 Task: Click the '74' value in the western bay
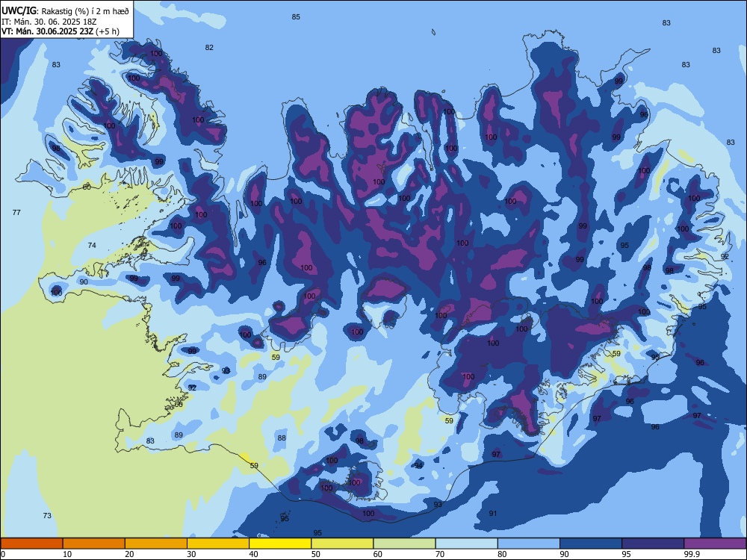[92, 245]
